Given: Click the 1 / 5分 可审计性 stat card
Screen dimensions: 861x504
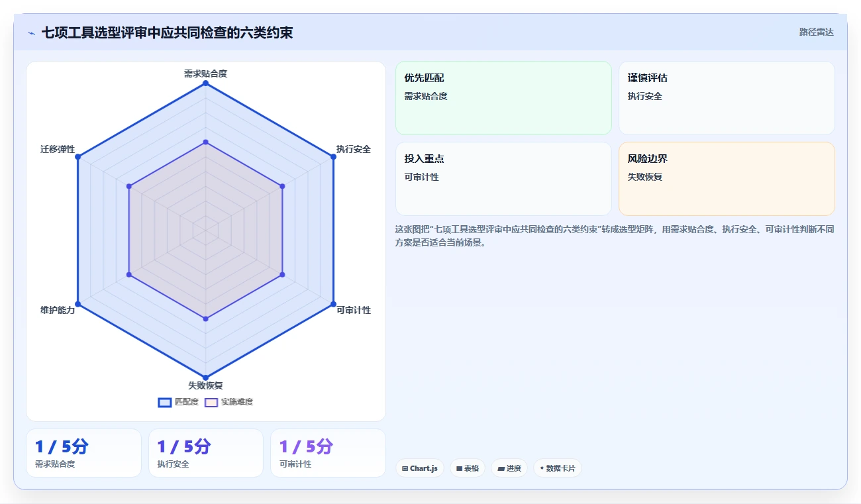Looking at the screenshot, I should pos(328,453).
